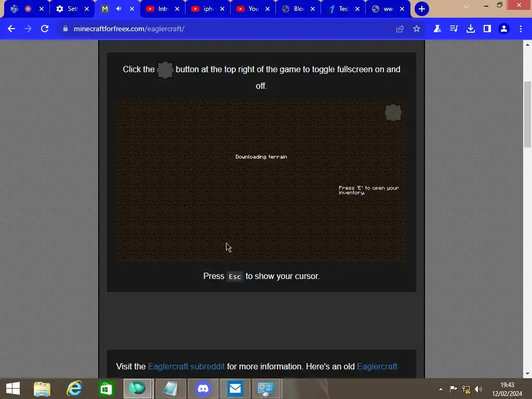Open the Chrome Labs flask icon

coord(437,29)
